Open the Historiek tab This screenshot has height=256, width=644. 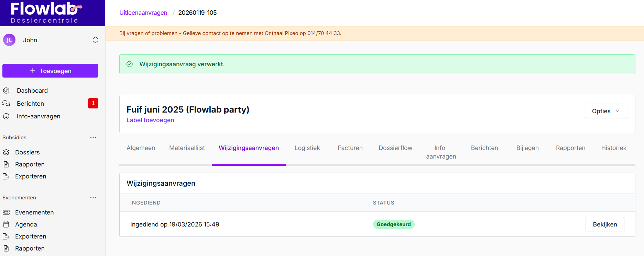tap(613, 148)
